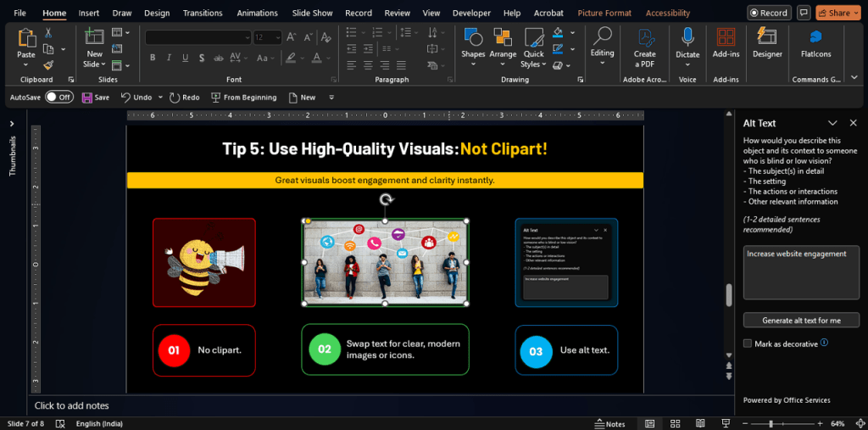Click the zoom slider in status bar

[x=771, y=423]
